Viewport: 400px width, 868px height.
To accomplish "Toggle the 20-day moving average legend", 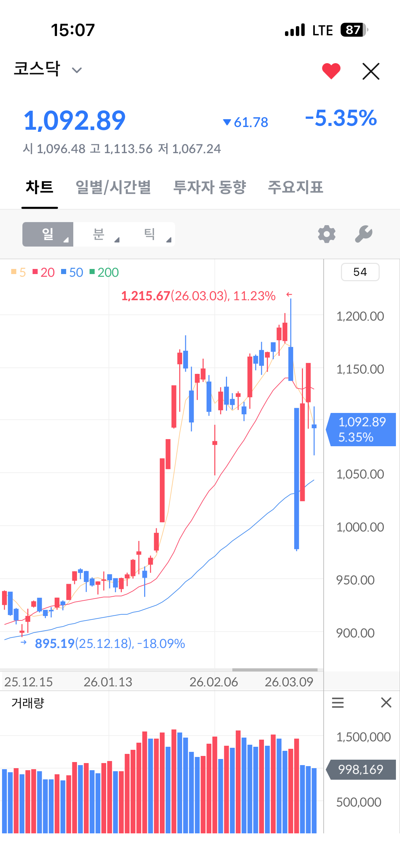I will pyautogui.click(x=44, y=272).
